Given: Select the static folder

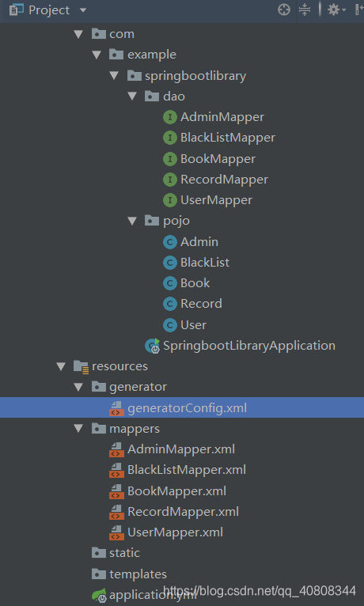Looking at the screenshot, I should (x=124, y=553).
